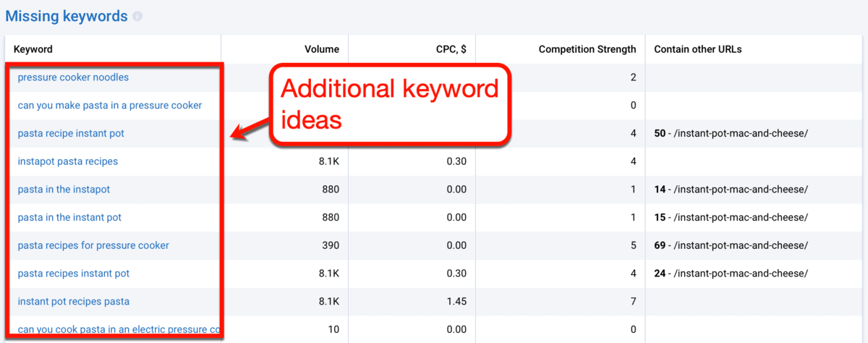Sort the table by Volume column

tap(322, 49)
